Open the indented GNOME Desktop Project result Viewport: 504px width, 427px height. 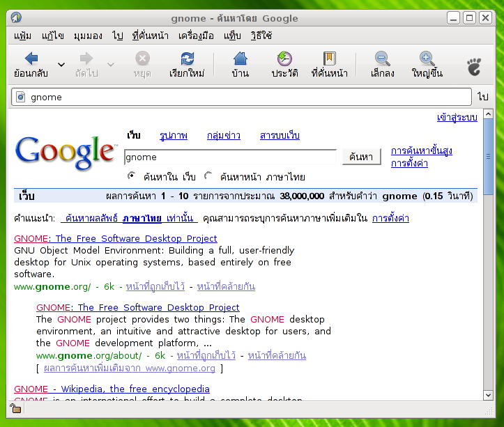pyautogui.click(x=138, y=307)
